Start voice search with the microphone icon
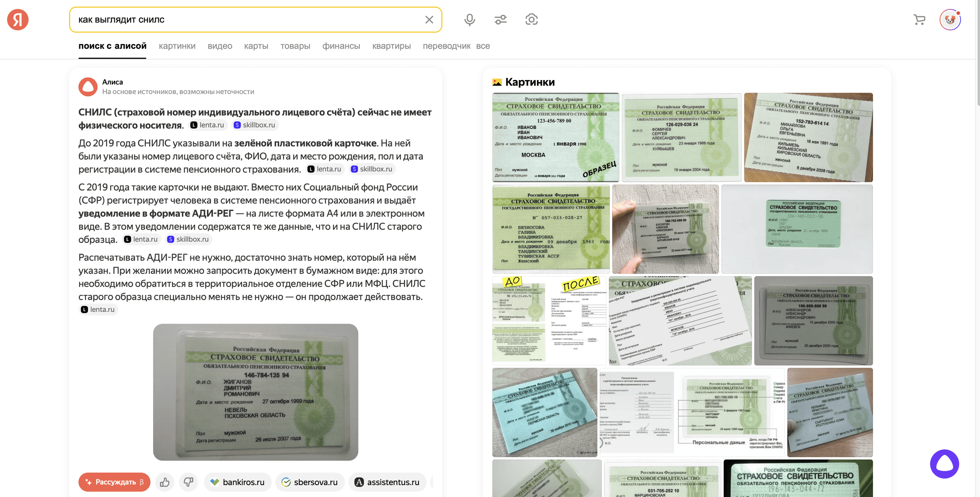The height and width of the screenshot is (497, 980). [x=470, y=20]
